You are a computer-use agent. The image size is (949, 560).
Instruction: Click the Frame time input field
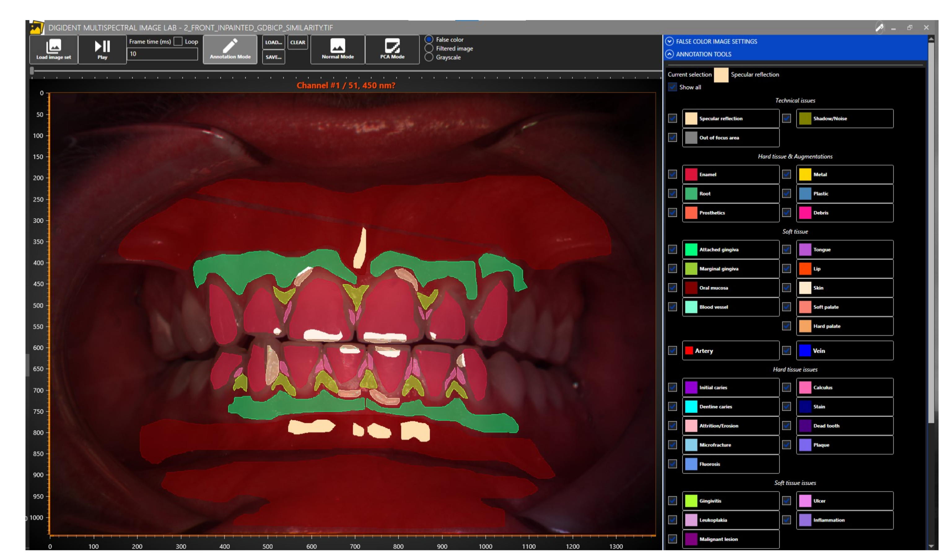[162, 54]
